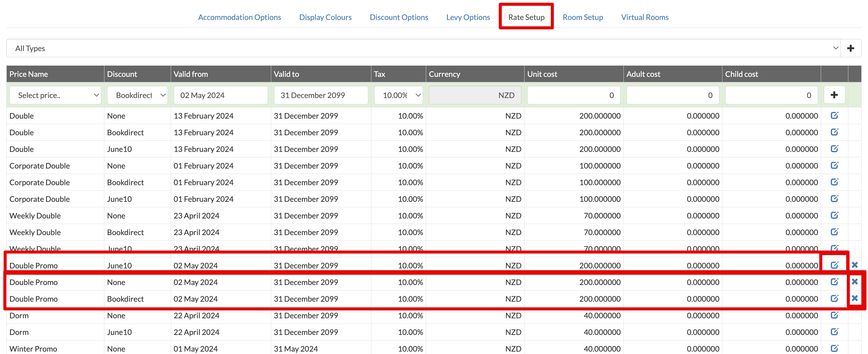
Task: Click plus icon beside All Types
Action: 850,48
